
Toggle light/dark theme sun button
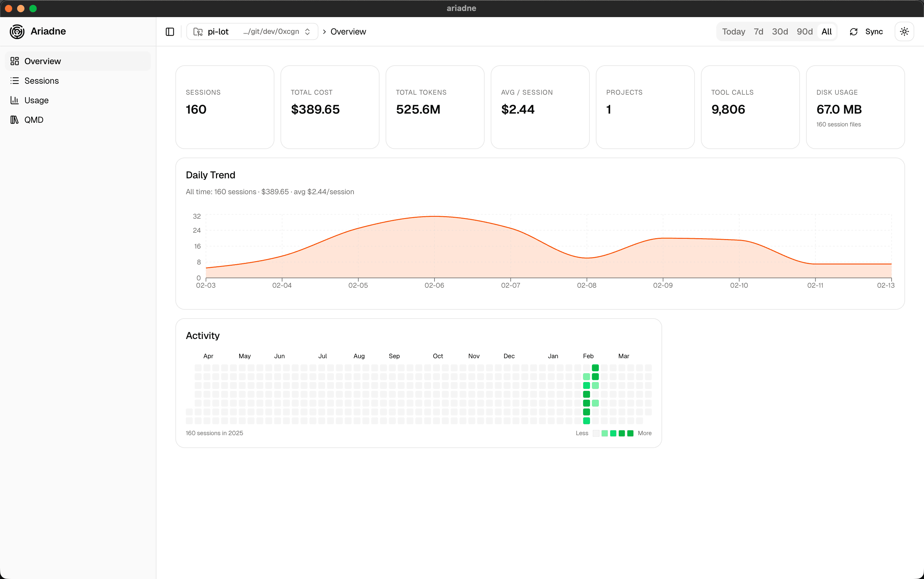click(x=904, y=32)
